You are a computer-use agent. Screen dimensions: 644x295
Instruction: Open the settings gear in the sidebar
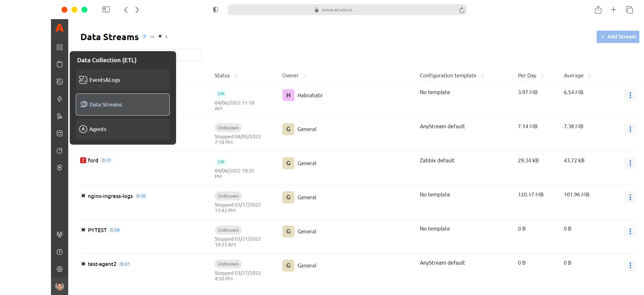pos(60,269)
